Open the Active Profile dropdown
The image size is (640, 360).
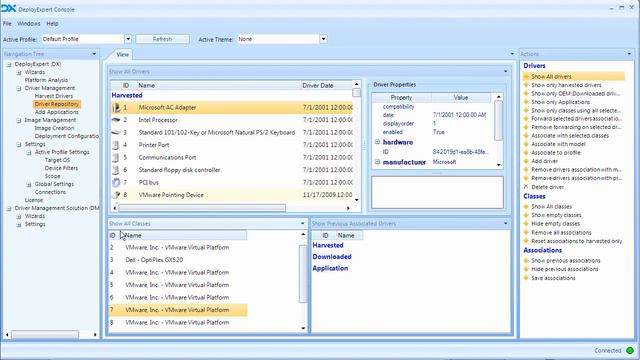pos(128,39)
